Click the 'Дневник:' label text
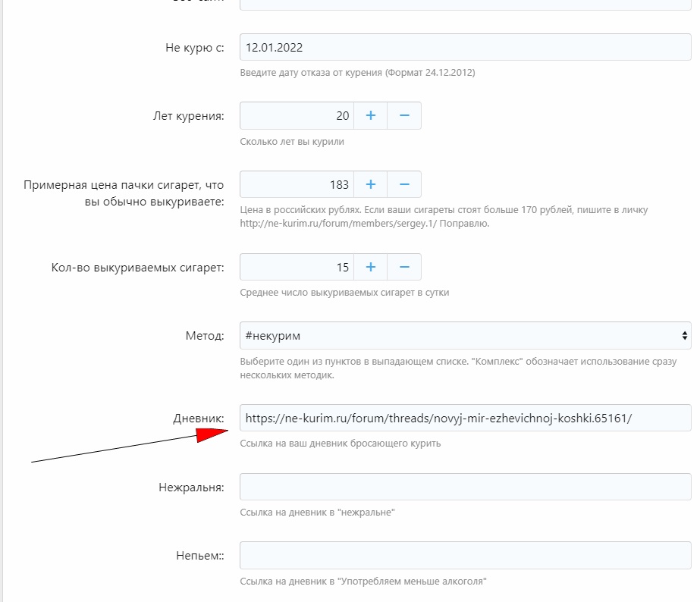700x602 pixels. 199,419
